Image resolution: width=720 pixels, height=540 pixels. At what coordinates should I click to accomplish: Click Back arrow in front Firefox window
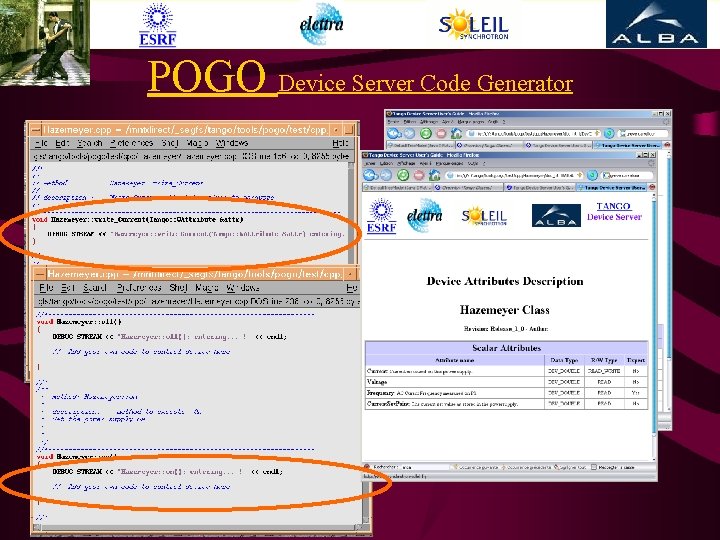[x=370, y=175]
